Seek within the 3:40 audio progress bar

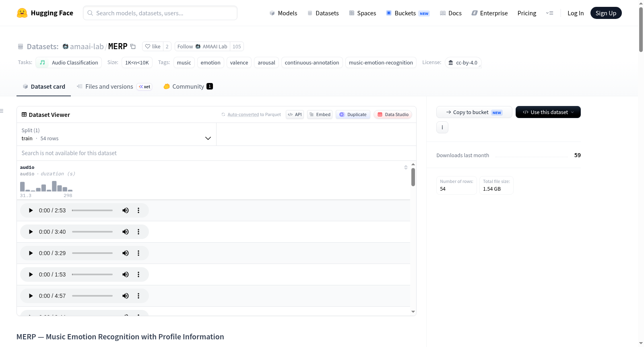click(92, 232)
